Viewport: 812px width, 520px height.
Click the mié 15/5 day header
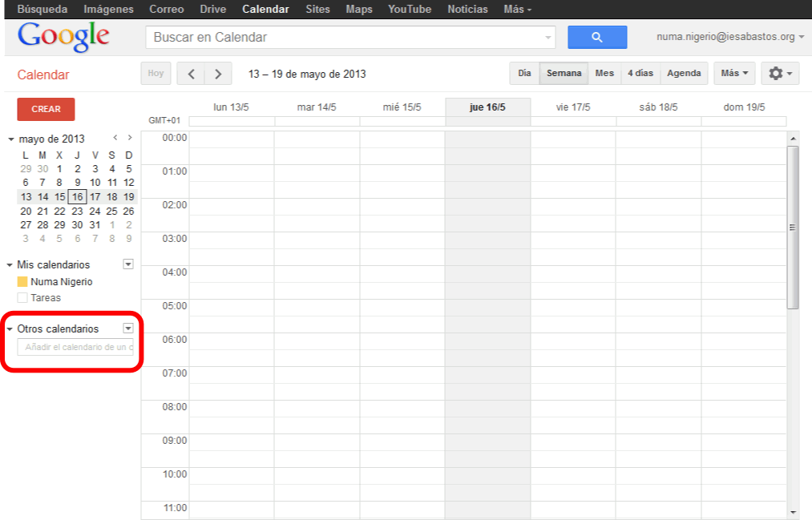(402, 107)
